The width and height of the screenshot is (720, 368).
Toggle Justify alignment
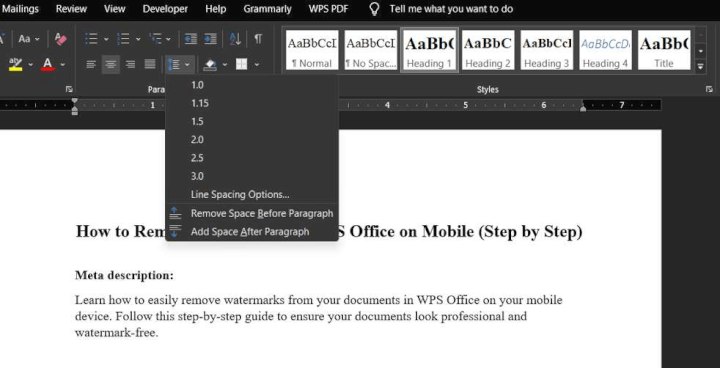tap(150, 64)
